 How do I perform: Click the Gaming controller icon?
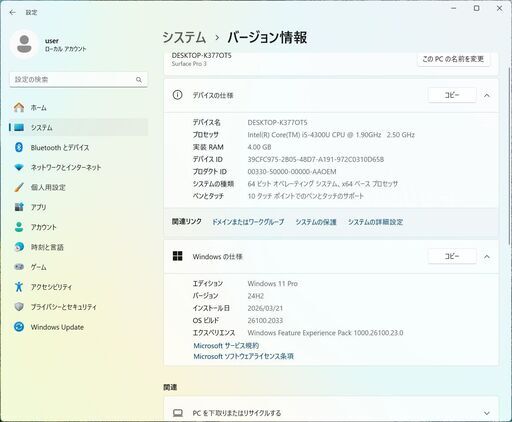pyautogui.click(x=19, y=267)
